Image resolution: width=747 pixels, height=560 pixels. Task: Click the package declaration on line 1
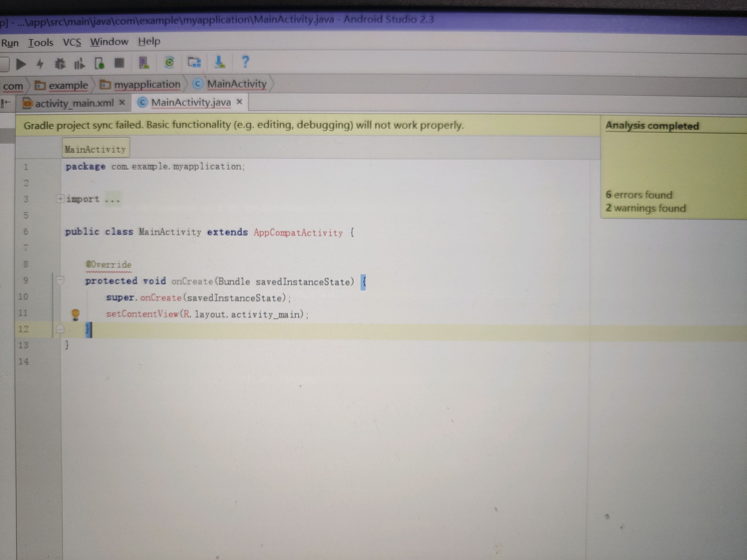tap(155, 167)
